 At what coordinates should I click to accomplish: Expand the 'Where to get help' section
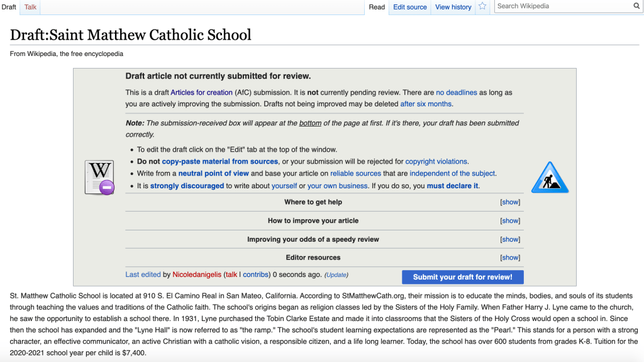coord(510,202)
